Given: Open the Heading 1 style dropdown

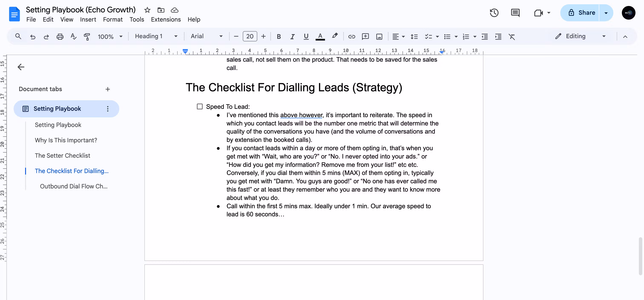Looking at the screenshot, I should (156, 36).
